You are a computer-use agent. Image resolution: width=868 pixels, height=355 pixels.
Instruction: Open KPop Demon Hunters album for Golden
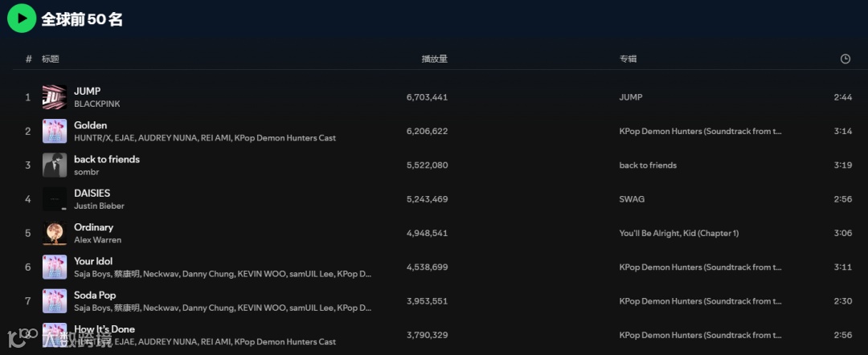click(x=701, y=132)
